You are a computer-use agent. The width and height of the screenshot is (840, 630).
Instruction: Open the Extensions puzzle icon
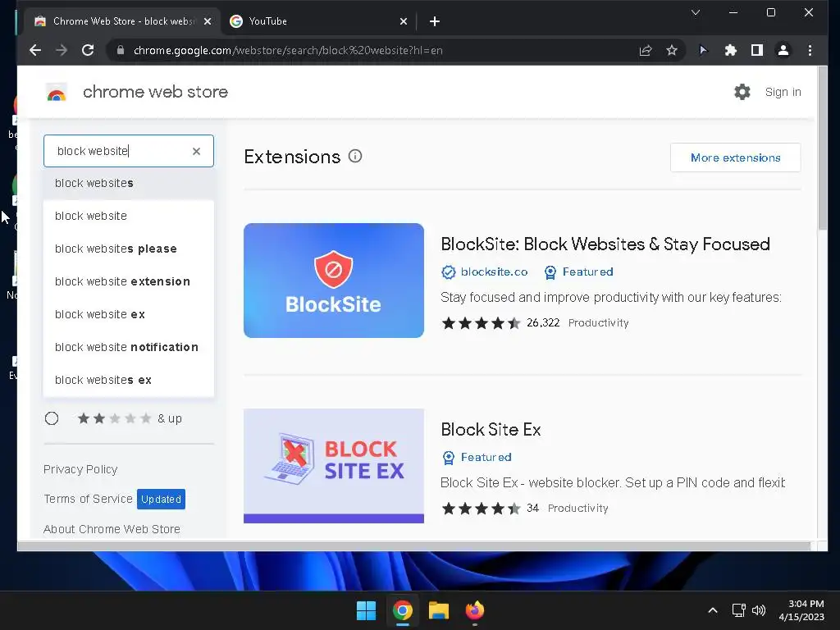[x=730, y=50]
